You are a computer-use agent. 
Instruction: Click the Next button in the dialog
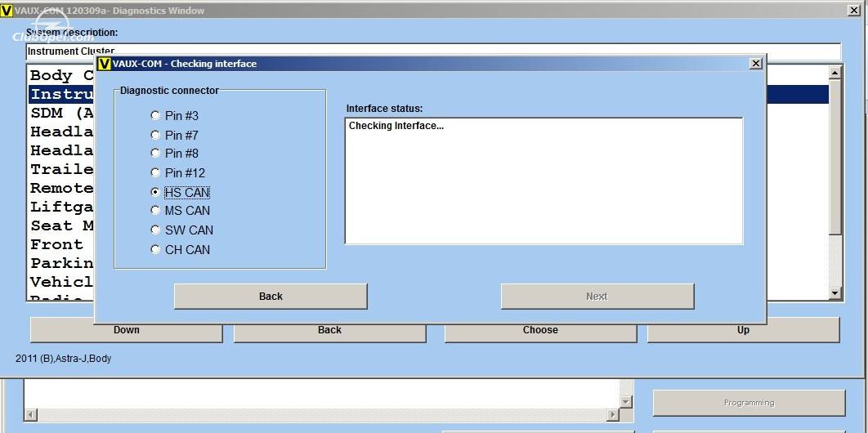tap(597, 297)
